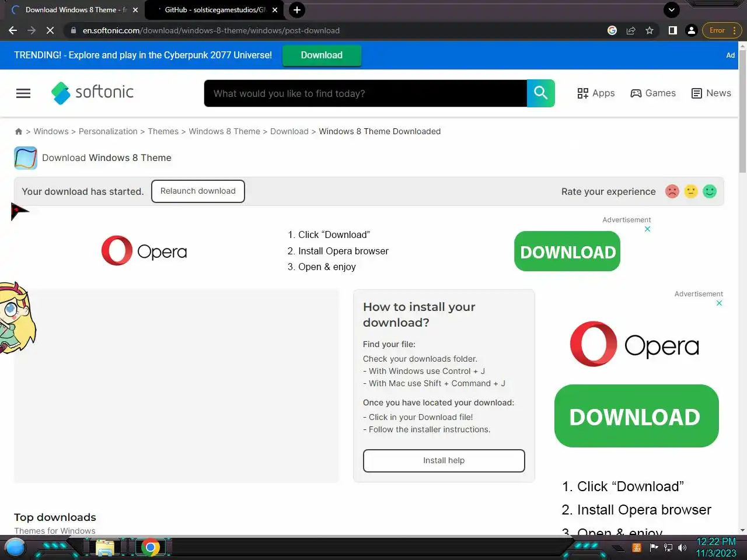Screen dimensions: 747x560
Task: Open the Softonic hamburger menu
Action: click(23, 93)
